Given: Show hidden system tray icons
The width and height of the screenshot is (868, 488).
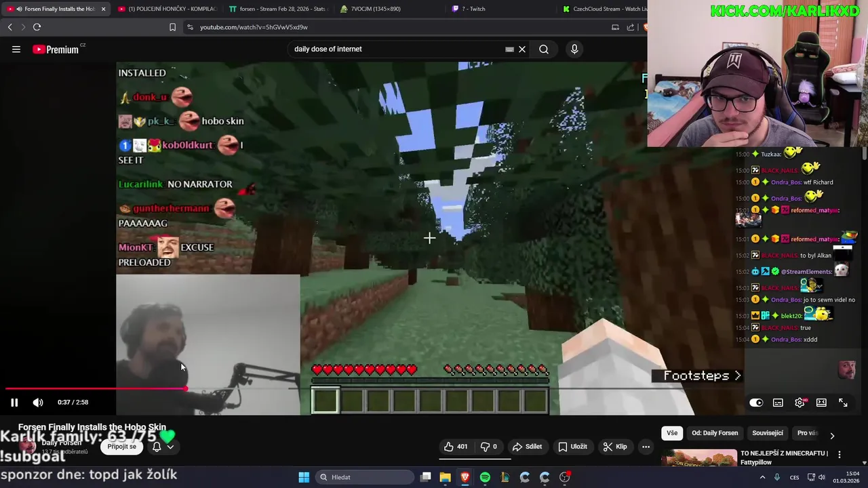Looking at the screenshot, I should click(762, 477).
